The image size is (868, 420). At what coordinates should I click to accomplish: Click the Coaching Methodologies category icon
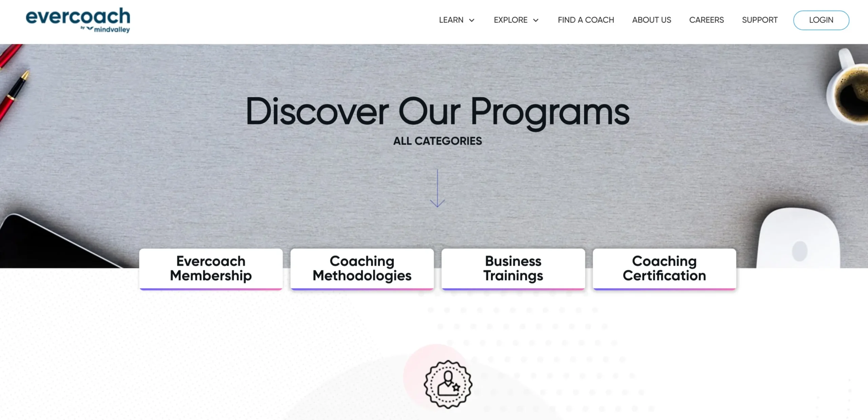[362, 268]
